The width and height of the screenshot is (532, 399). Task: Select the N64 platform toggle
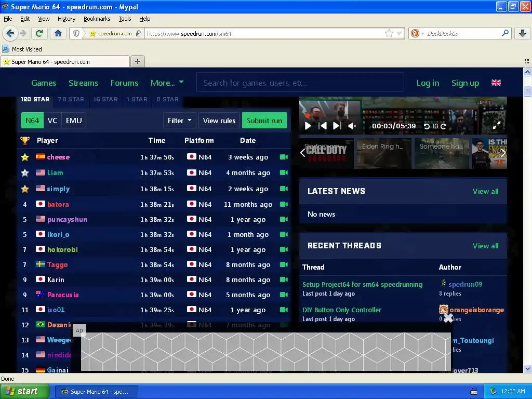[x=32, y=121]
